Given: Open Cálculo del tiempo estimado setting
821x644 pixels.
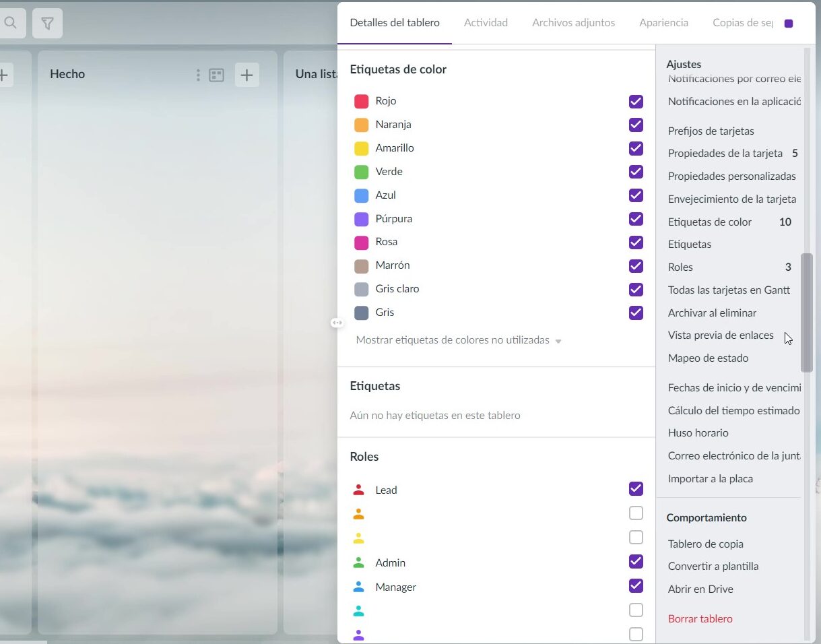Looking at the screenshot, I should coord(733,411).
